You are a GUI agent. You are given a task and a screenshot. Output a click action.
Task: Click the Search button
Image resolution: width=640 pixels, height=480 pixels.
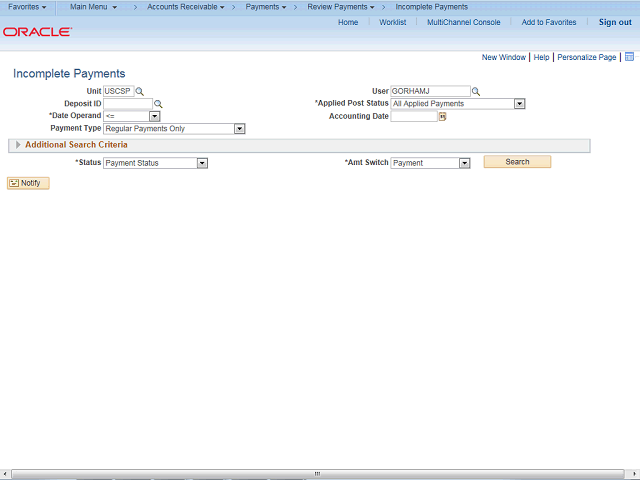coord(517,162)
